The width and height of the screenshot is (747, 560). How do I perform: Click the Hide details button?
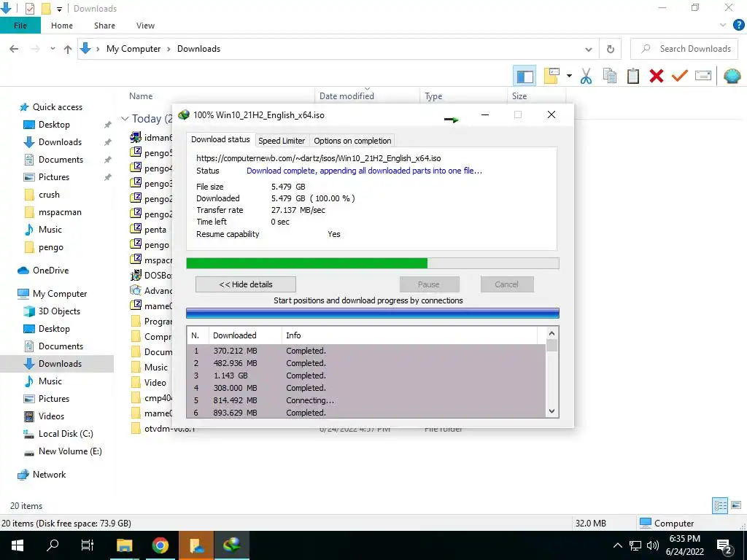246,284
